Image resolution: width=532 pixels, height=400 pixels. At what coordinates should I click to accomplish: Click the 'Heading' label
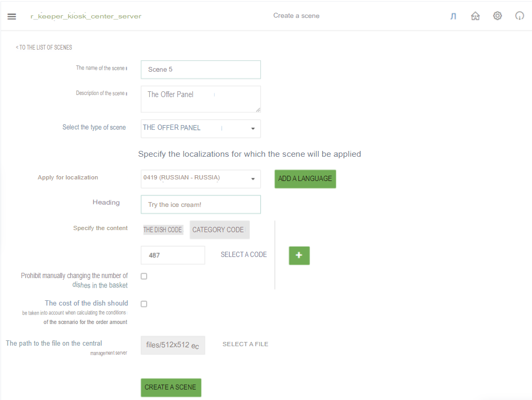coord(106,203)
